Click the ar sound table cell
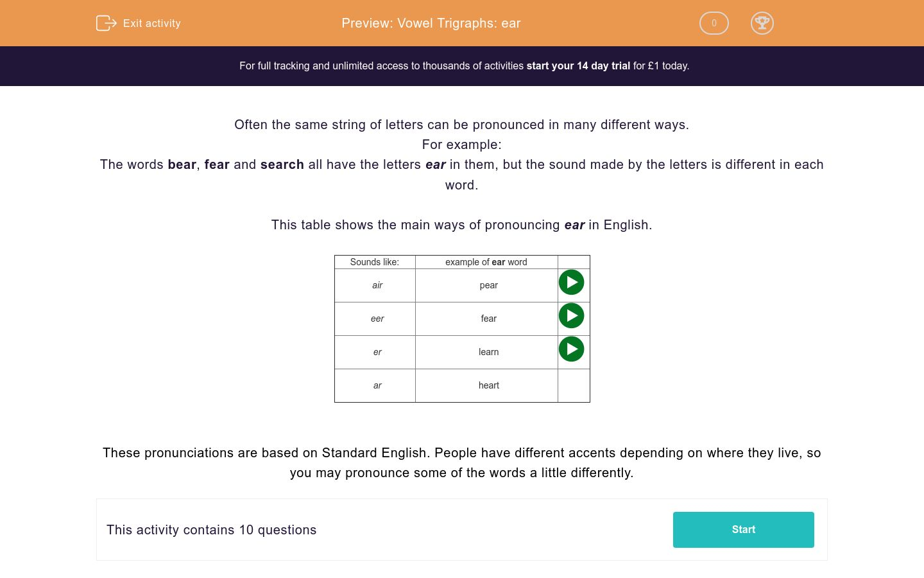The image size is (924, 578). pyautogui.click(x=377, y=385)
